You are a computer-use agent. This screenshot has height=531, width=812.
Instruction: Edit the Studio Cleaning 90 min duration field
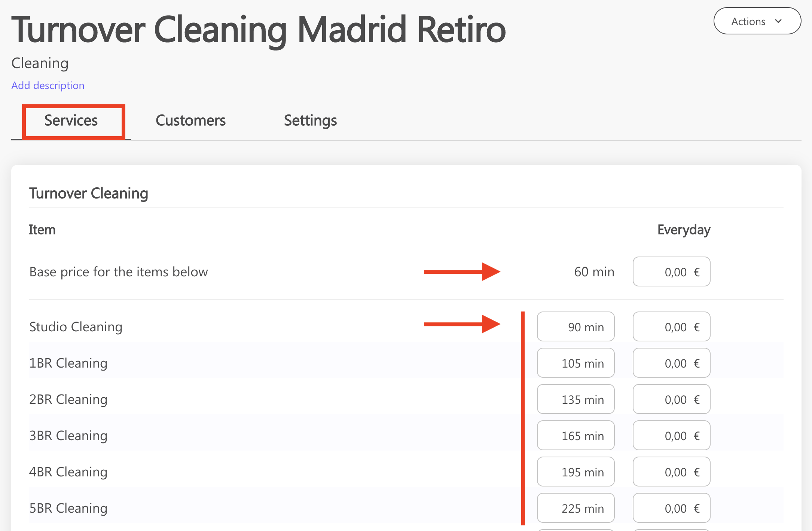point(576,326)
